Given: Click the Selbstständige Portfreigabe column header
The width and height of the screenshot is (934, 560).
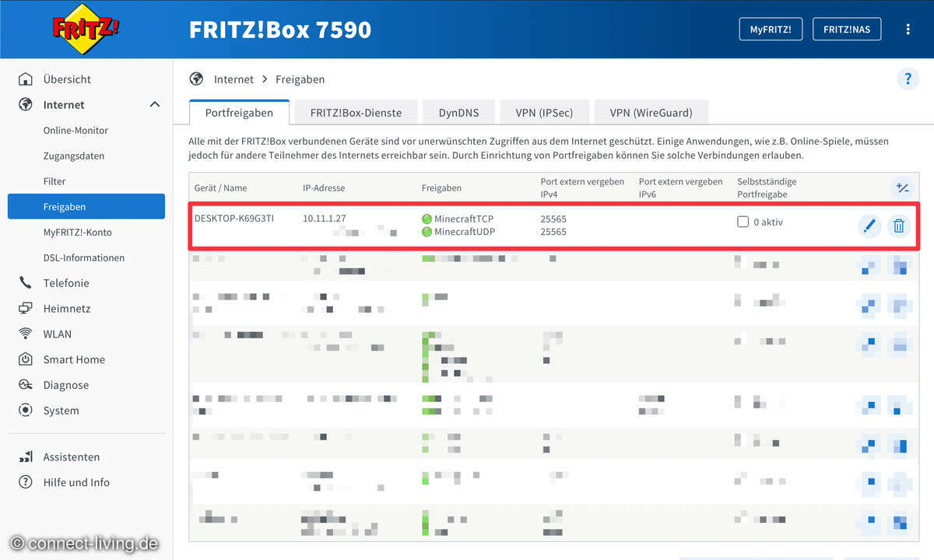Looking at the screenshot, I should [x=767, y=187].
